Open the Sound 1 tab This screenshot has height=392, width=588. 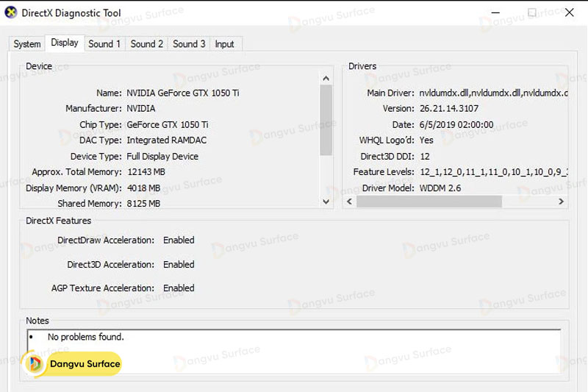pyautogui.click(x=104, y=44)
